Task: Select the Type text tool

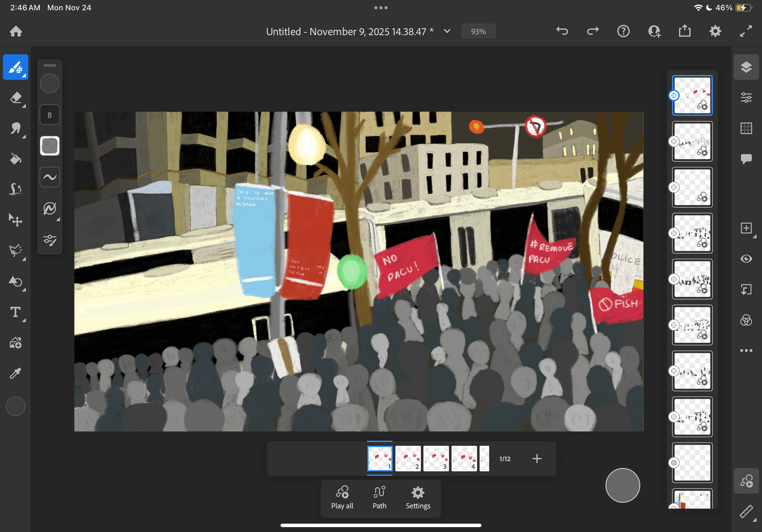Action: tap(16, 312)
